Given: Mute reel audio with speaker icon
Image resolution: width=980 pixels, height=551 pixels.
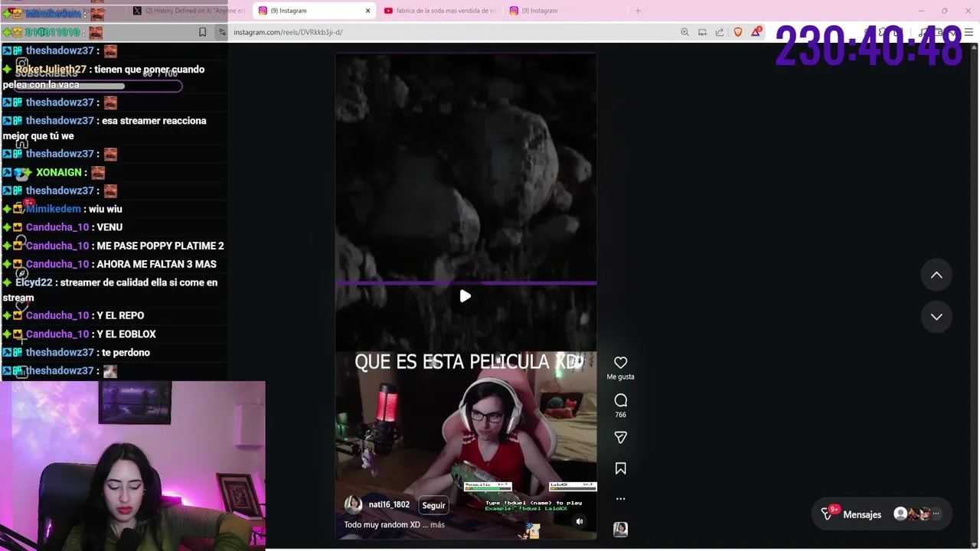Looking at the screenshot, I should [580, 522].
